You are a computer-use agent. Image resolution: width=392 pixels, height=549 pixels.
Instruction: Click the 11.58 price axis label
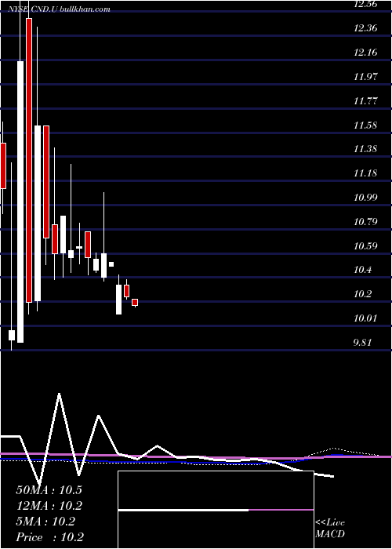point(365,125)
